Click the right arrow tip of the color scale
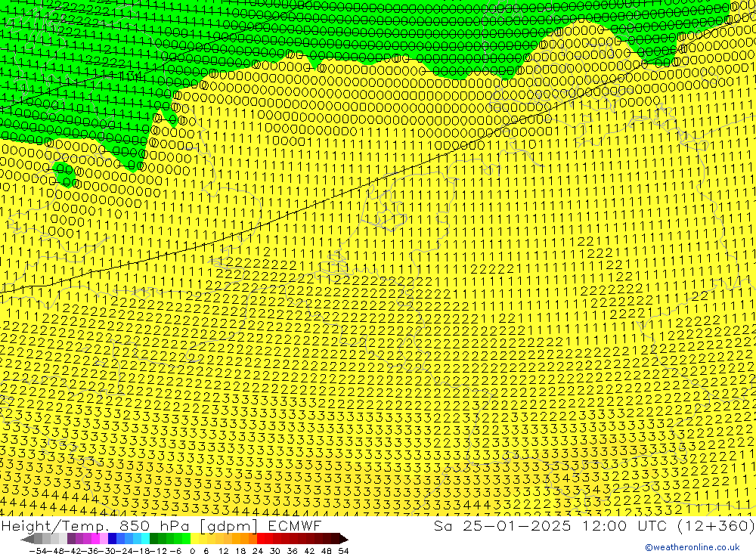 coord(344,539)
